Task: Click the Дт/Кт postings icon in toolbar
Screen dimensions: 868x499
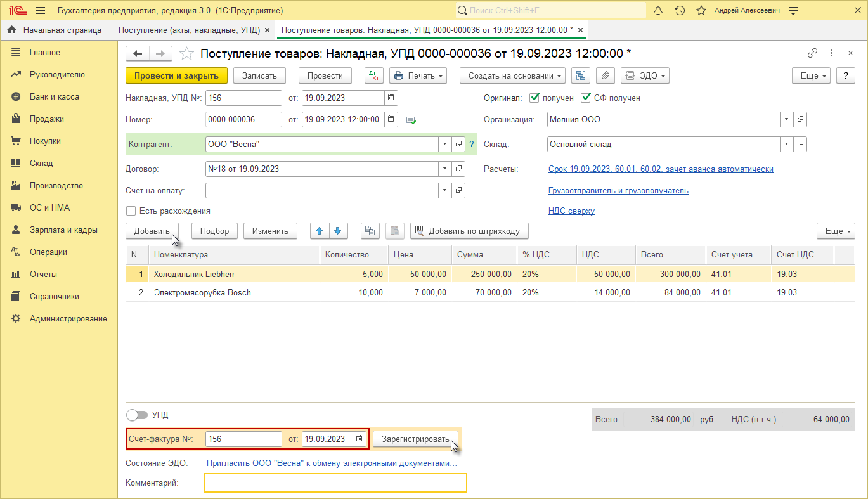Action: (374, 75)
